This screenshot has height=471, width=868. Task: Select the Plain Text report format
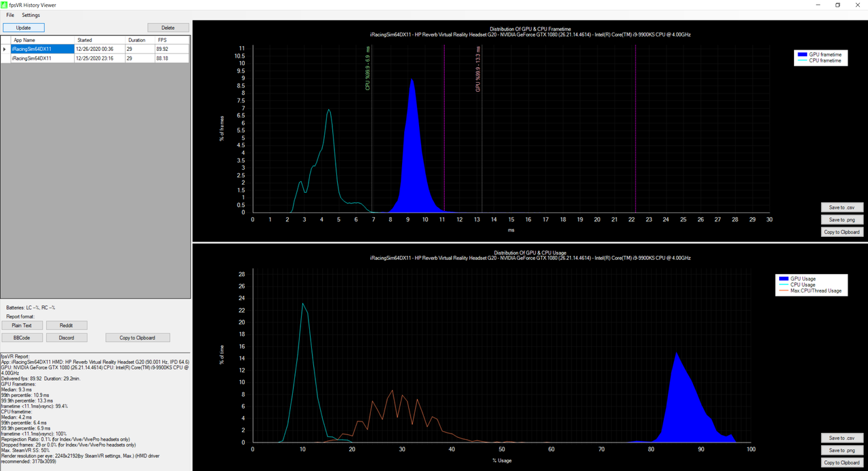point(22,325)
